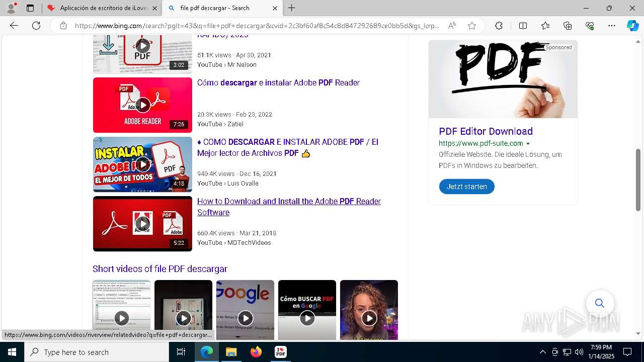Open Windows Start menu
Screen dimensions: 644x362
click(x=12, y=352)
